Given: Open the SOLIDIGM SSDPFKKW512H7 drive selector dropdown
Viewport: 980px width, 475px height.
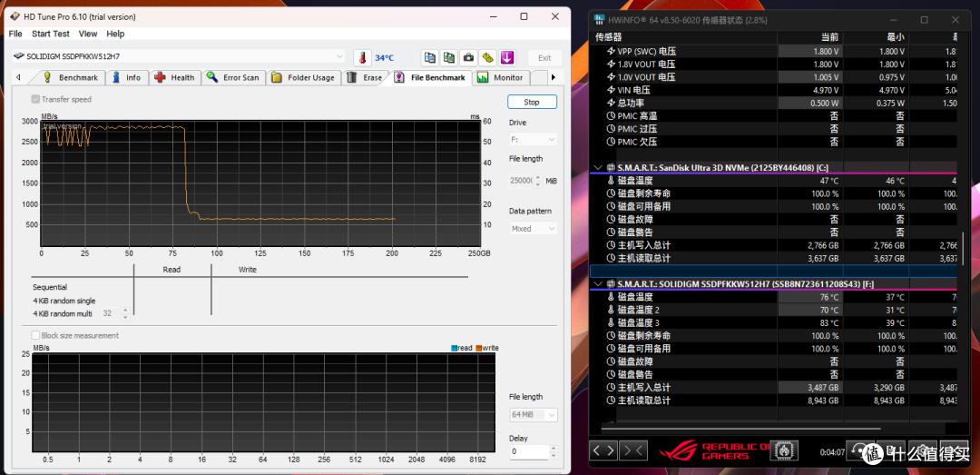Looking at the screenshot, I should point(179,56).
